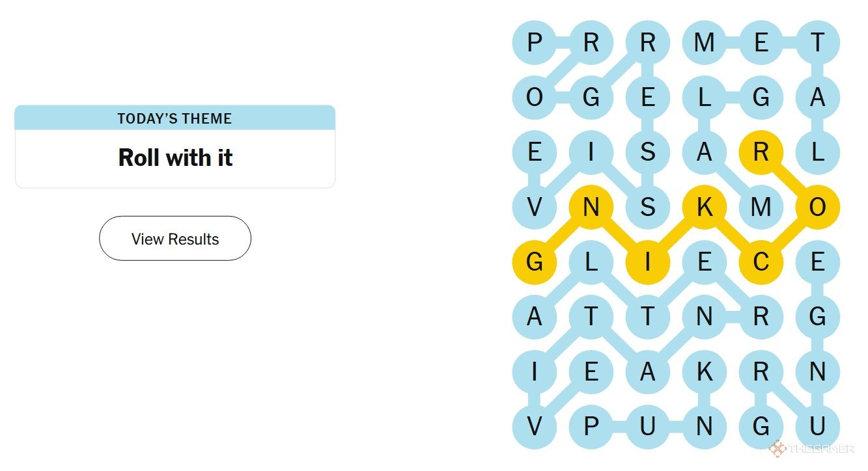Select the blue letter K tile

(704, 372)
